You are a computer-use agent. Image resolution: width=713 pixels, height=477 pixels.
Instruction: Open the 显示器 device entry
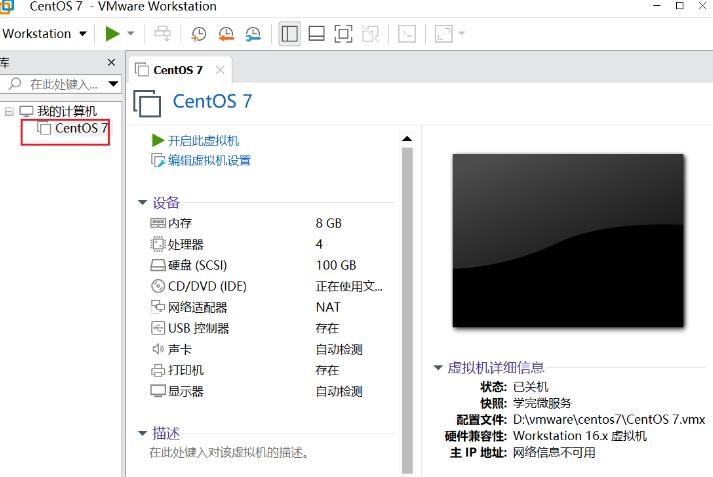(x=186, y=392)
